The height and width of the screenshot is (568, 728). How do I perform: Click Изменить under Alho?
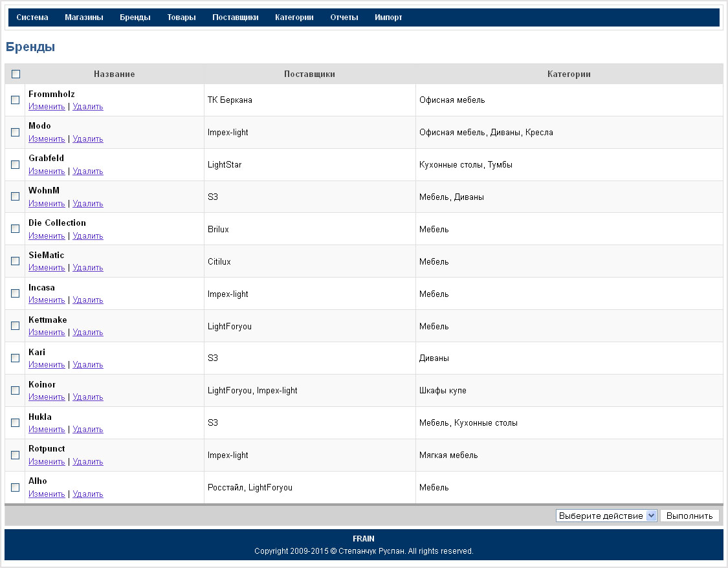coord(47,494)
